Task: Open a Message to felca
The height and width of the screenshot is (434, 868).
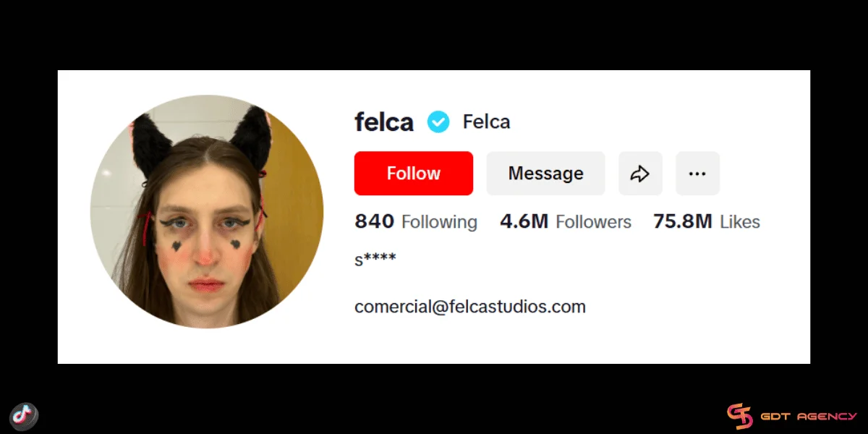Action: pyautogui.click(x=545, y=174)
